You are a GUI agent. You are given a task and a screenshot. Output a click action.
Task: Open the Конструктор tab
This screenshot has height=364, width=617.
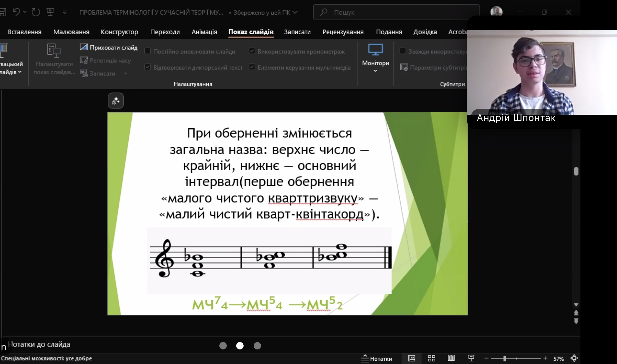click(119, 32)
